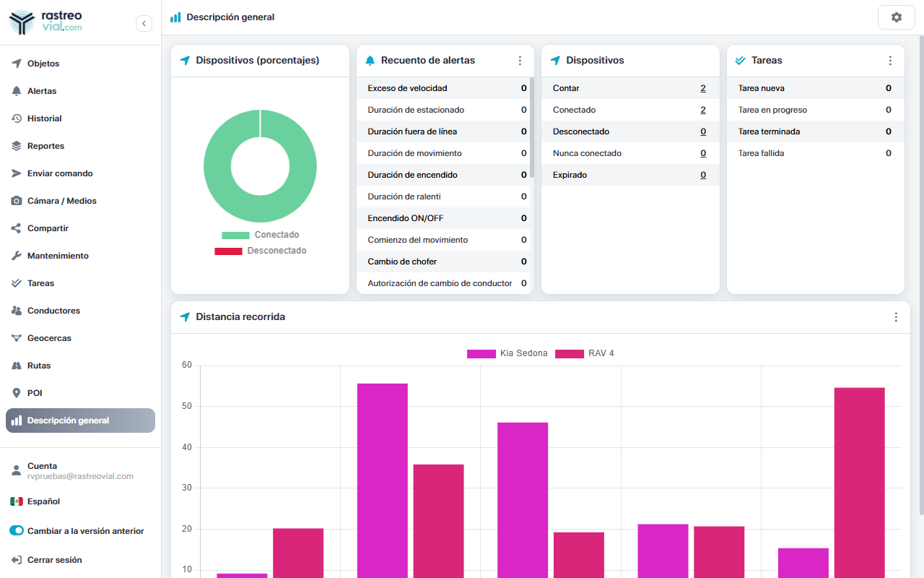Collapse the sidebar with chevron button
Image resolution: width=924 pixels, height=578 pixels.
[x=144, y=23]
